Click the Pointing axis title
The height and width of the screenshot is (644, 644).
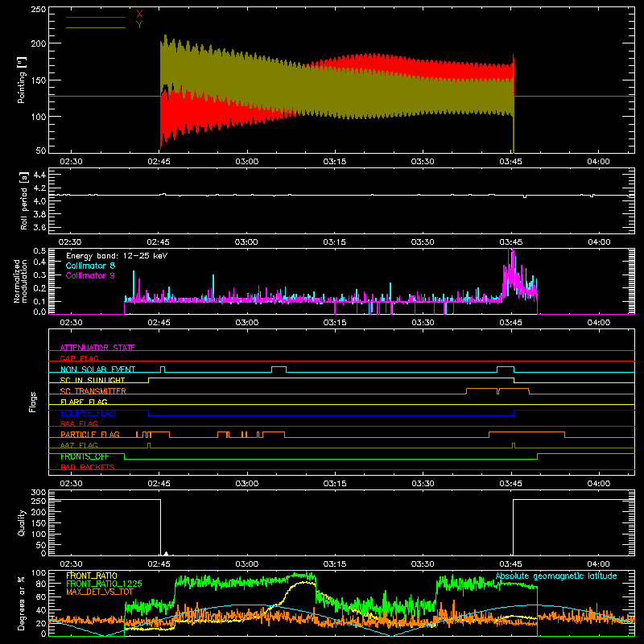click(22, 80)
